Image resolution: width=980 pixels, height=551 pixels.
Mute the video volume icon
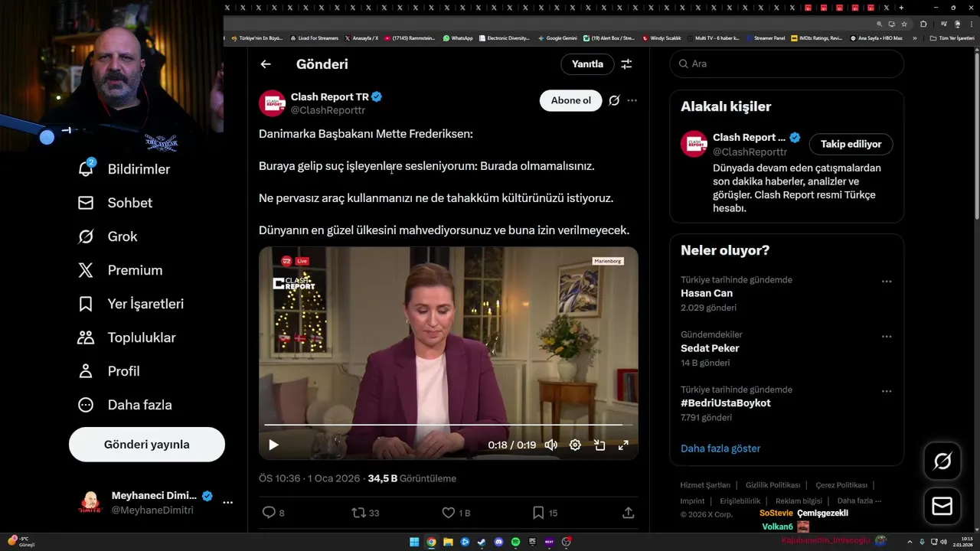(x=550, y=445)
